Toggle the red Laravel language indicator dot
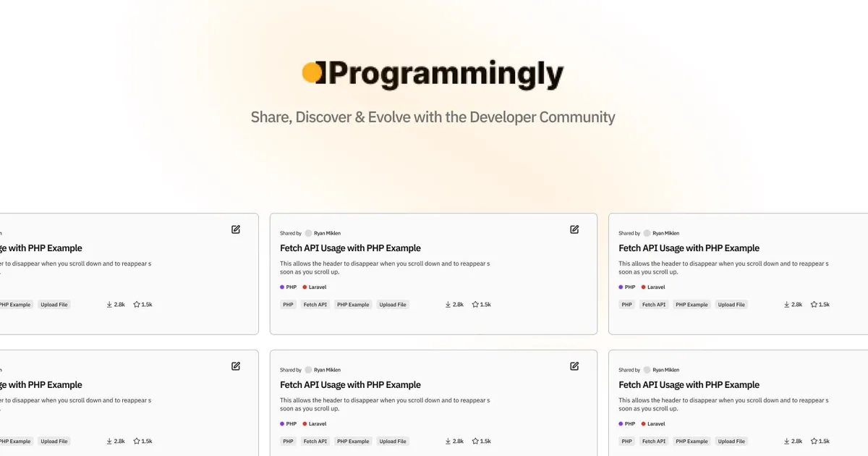The image size is (868, 456). (x=305, y=287)
